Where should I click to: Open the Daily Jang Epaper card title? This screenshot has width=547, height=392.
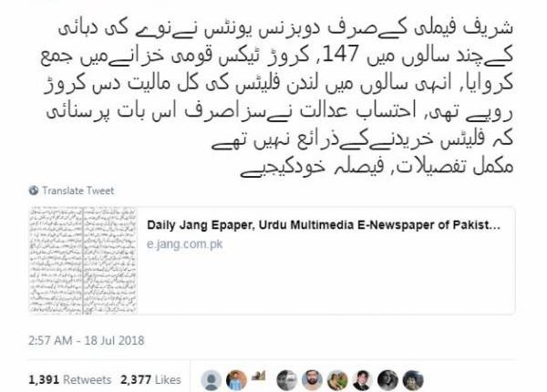[x=324, y=225]
